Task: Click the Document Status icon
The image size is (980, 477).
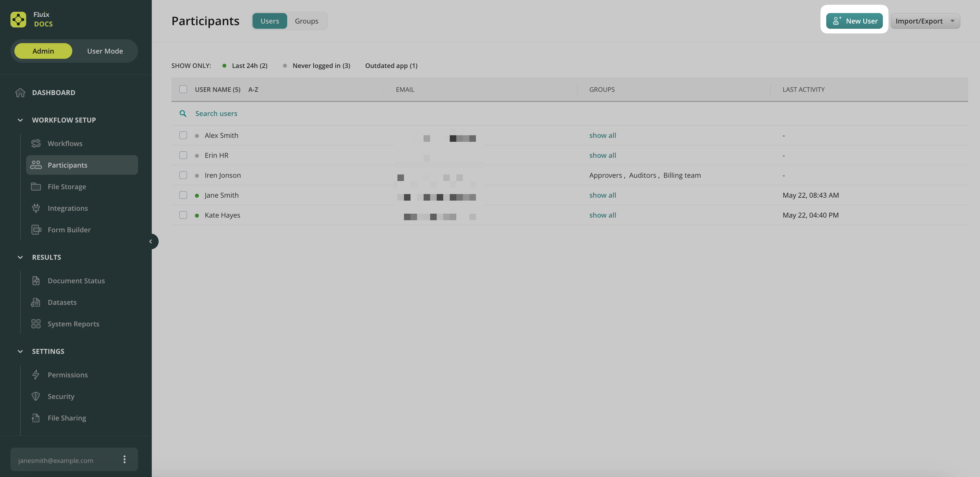Action: (x=36, y=281)
